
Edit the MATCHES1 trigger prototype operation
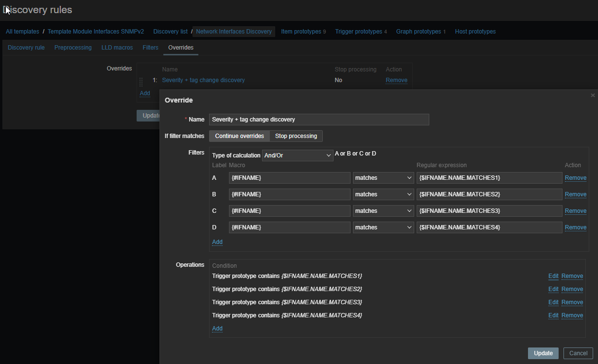pyautogui.click(x=553, y=276)
